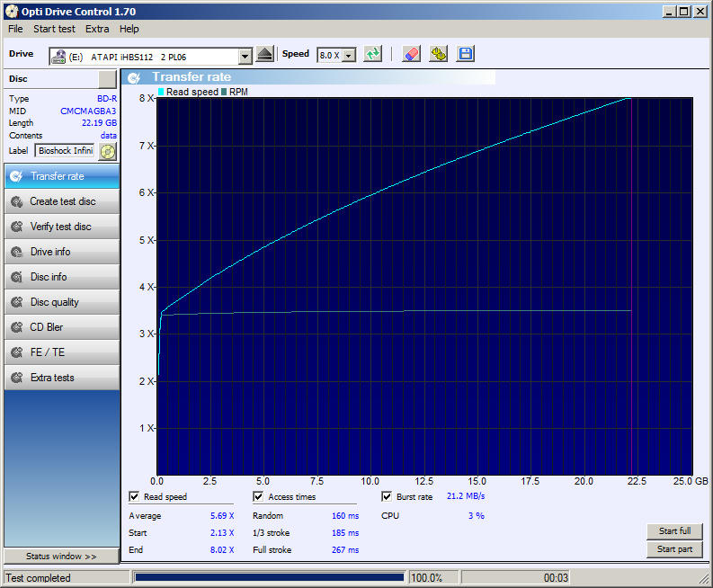Click the 1/3 stroke value 185 ms
Screen dimensions: 713x588
click(345, 532)
